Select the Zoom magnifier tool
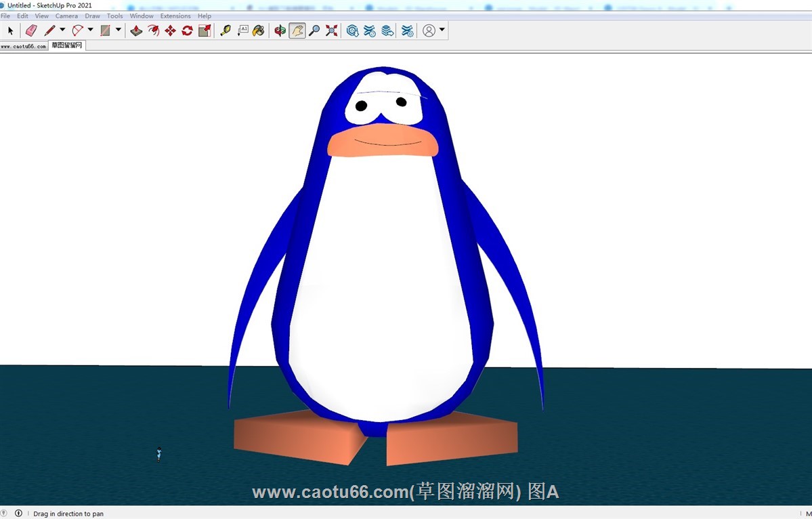The height and width of the screenshot is (519, 812). click(314, 30)
